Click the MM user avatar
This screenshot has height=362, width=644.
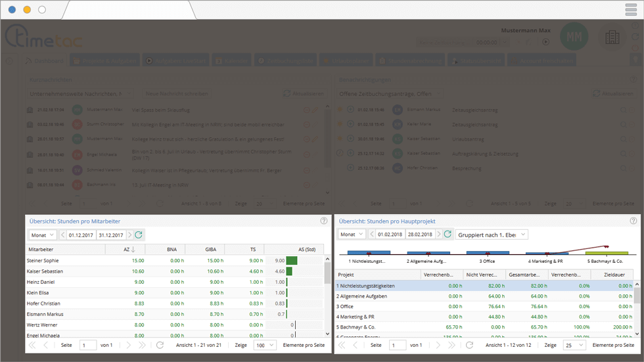pos(574,37)
